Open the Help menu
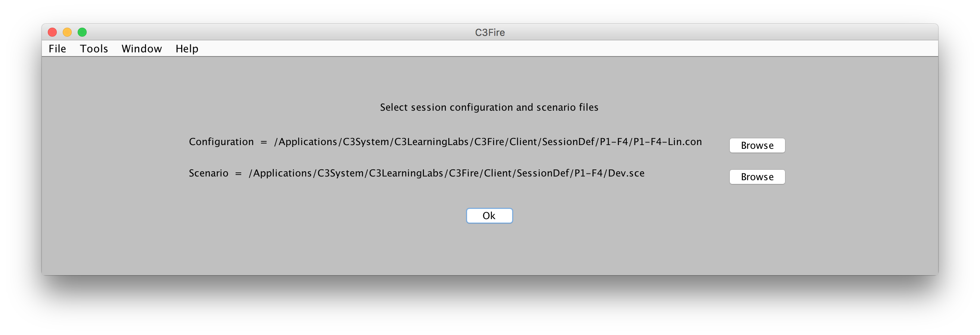The image size is (980, 335). point(187,49)
